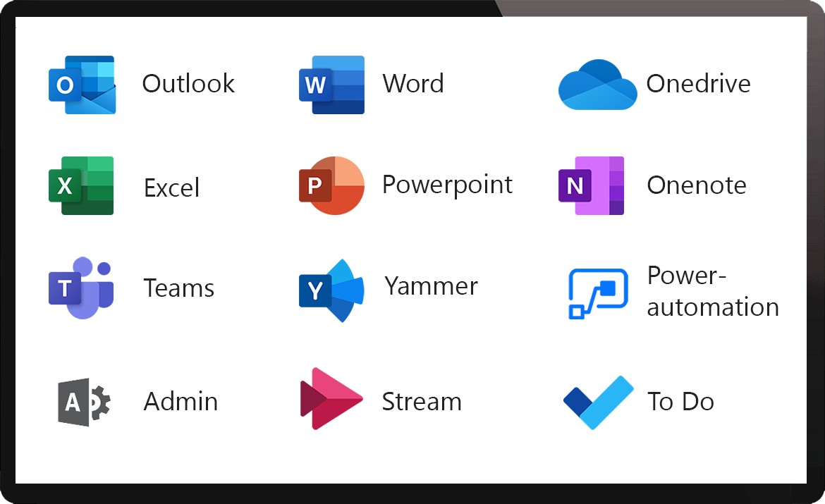Click the Stream label
825x504 pixels.
tap(422, 401)
